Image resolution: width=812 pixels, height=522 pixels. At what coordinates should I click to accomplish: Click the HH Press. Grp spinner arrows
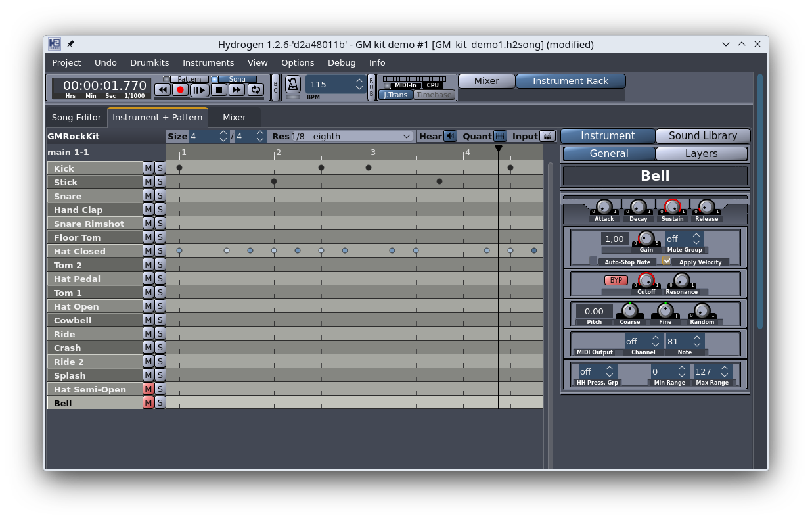pyautogui.click(x=610, y=371)
